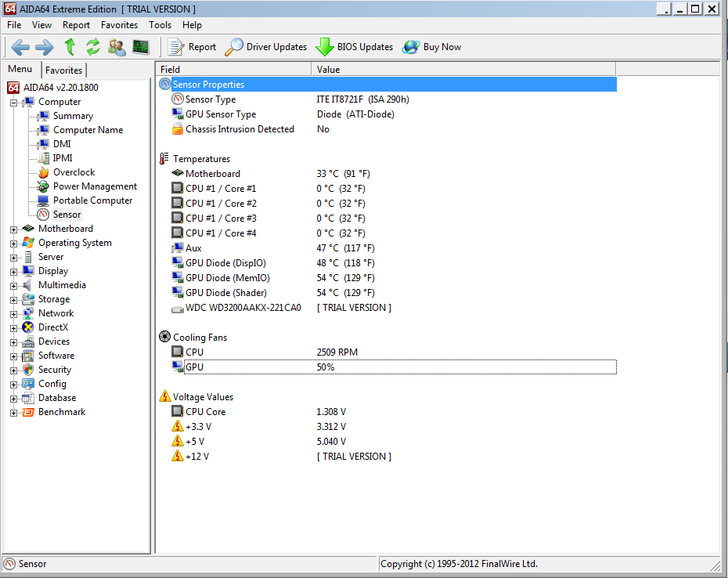Expand the Multimedia tree node

[14, 285]
